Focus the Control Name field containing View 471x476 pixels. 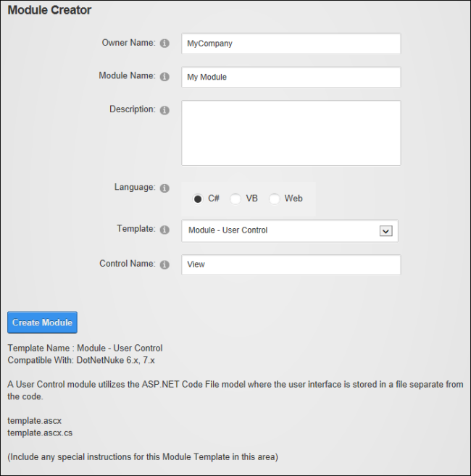(291, 264)
